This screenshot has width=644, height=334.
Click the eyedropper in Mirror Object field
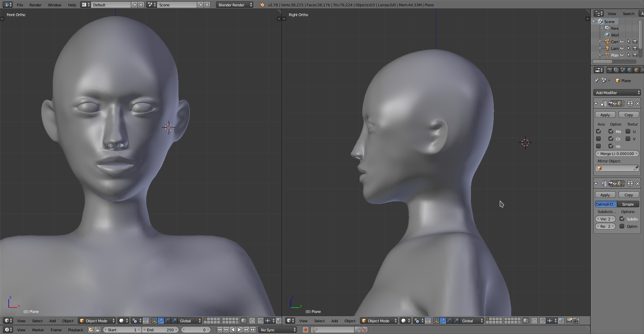coord(636,168)
